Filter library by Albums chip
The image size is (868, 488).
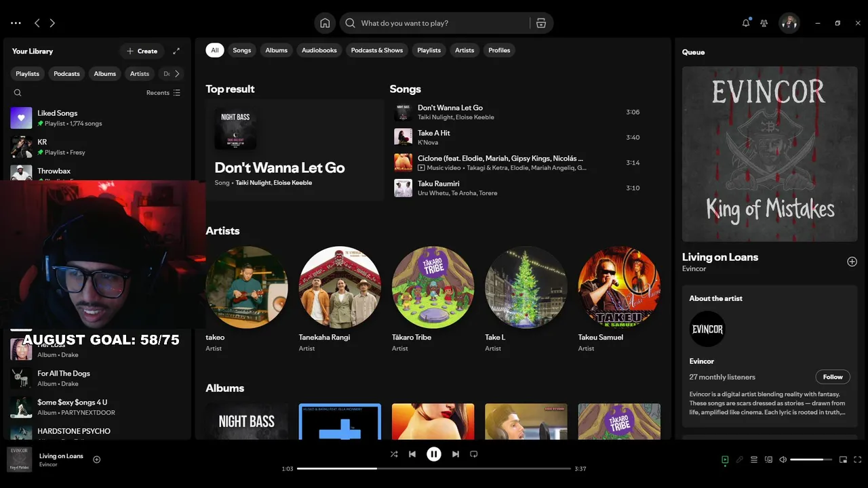[x=105, y=74]
